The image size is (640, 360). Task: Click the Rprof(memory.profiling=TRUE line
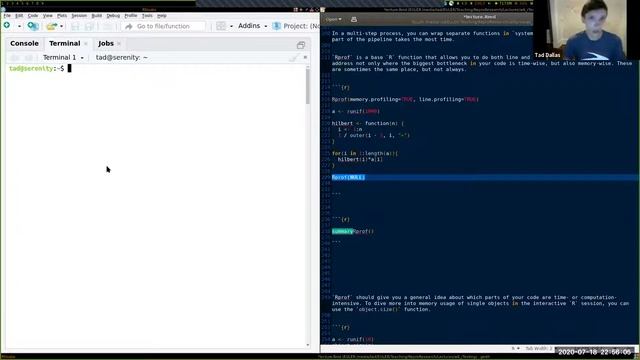point(405,99)
